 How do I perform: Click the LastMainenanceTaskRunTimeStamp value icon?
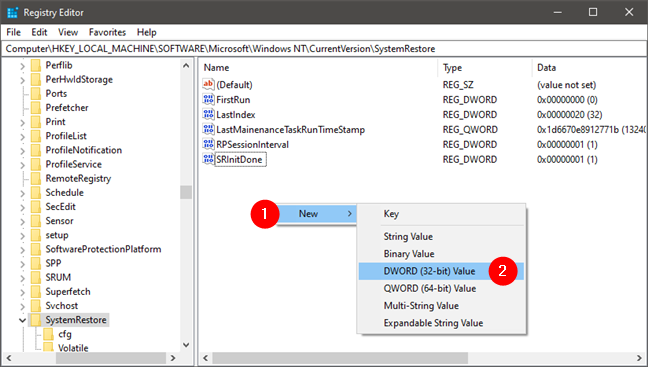208,129
